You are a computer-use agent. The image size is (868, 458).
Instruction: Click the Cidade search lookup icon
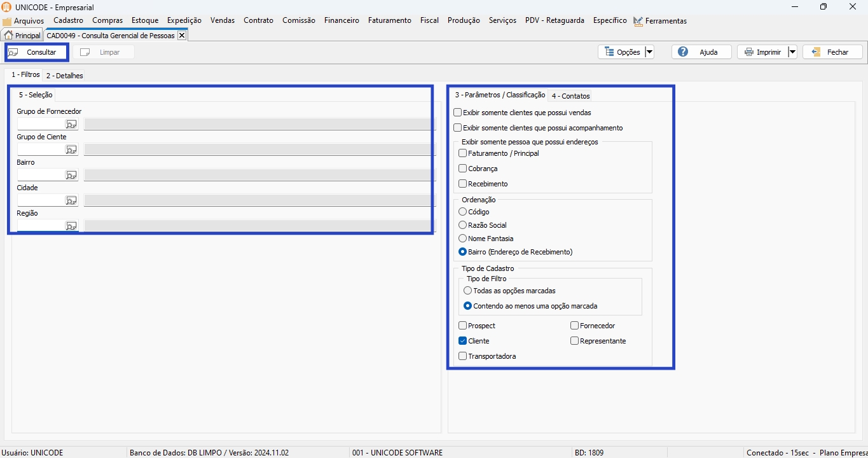tap(71, 200)
